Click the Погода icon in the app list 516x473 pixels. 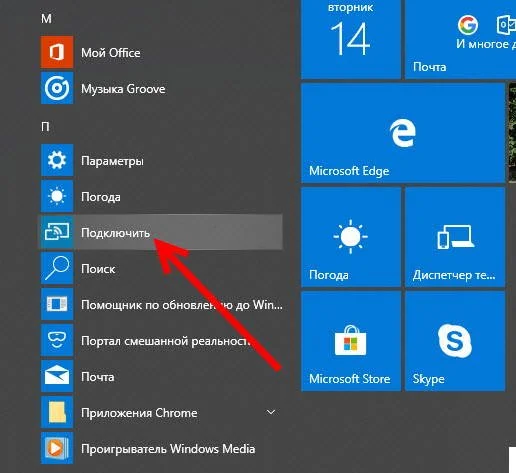57,196
